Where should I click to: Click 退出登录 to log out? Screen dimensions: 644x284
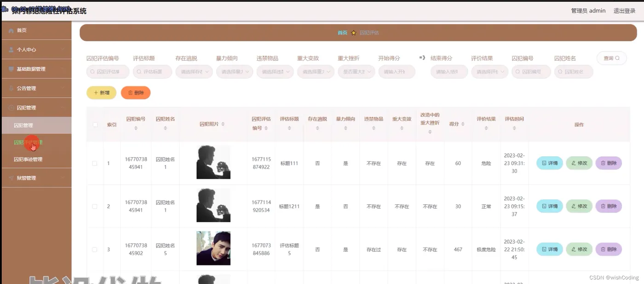pos(624,11)
